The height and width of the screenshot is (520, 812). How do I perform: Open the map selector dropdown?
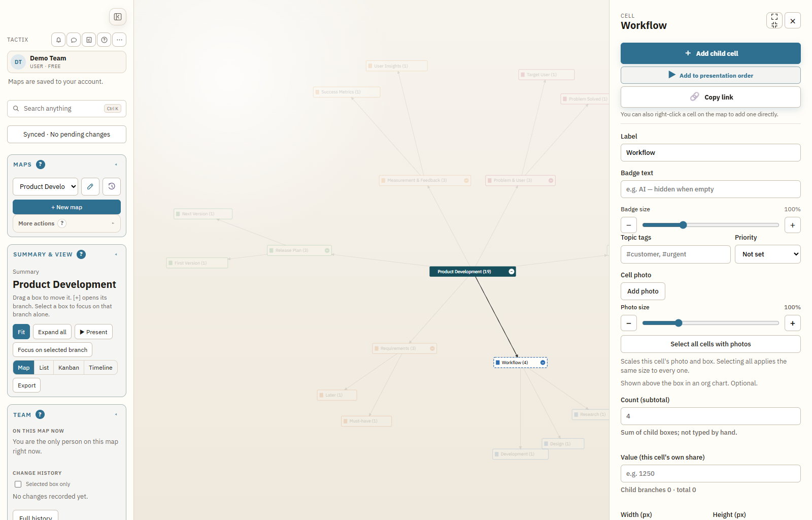tap(45, 186)
